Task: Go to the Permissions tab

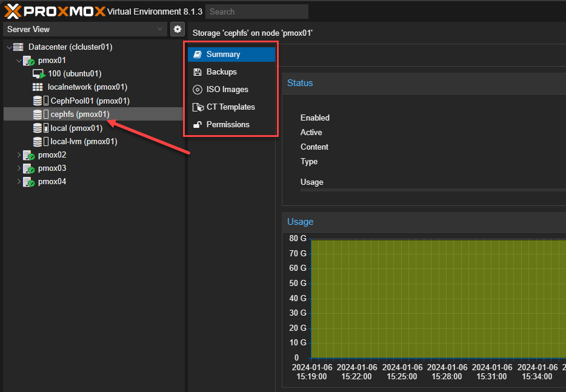Action: click(x=227, y=124)
